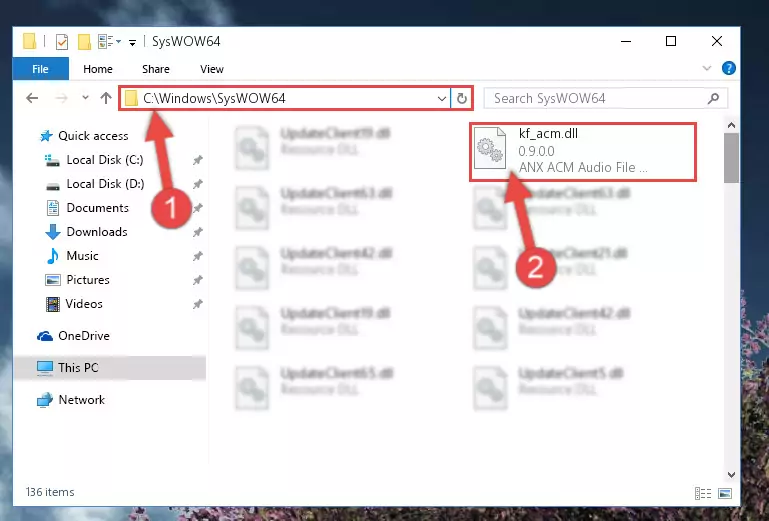Click pin icon beside Local Disk (D:)
Screen dimensions: 769x521
(198, 184)
